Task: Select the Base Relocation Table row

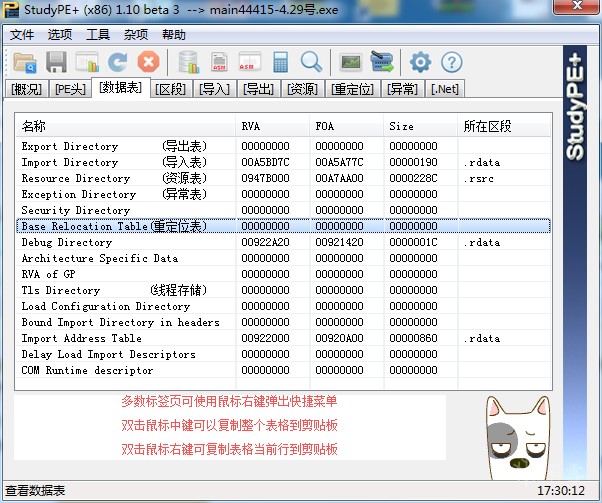Action: pos(283,226)
